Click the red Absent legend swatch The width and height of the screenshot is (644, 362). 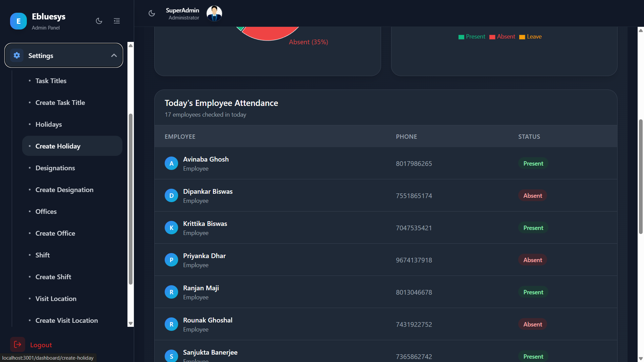pos(492,37)
